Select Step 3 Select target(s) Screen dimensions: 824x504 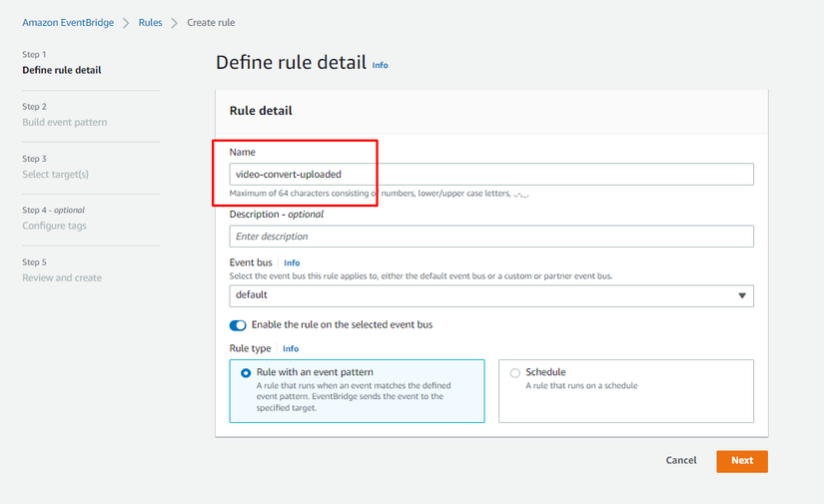55,174
